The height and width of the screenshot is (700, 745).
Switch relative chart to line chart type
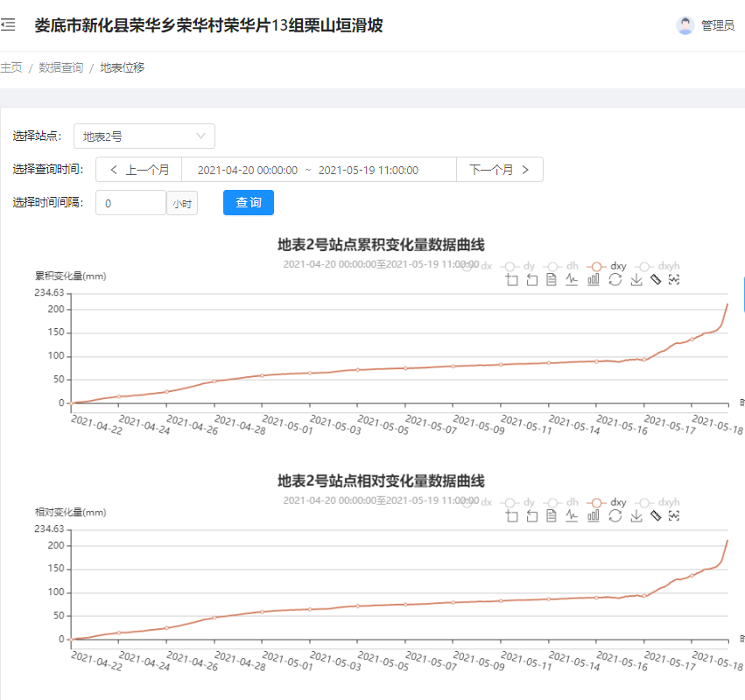(x=572, y=515)
